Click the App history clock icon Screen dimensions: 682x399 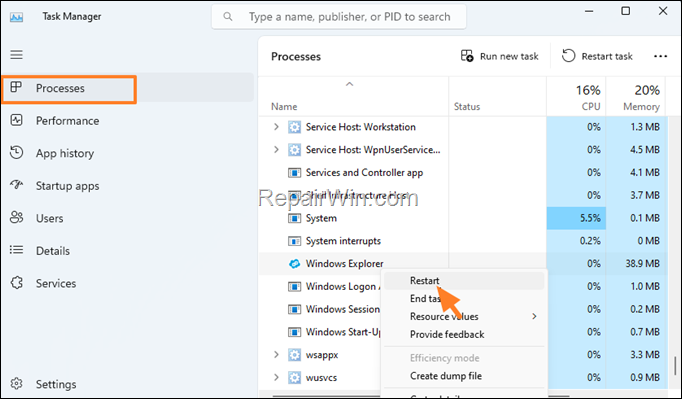click(x=17, y=152)
